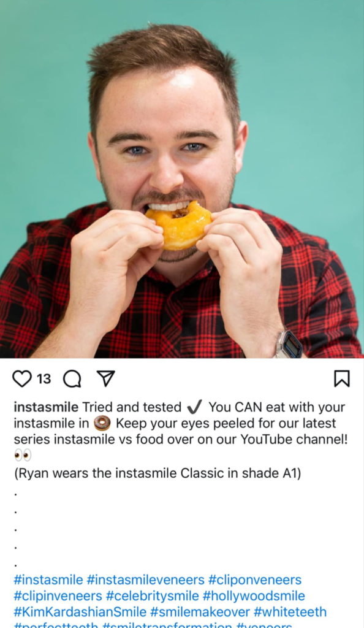Open the #celebritysmile hashtag
The height and width of the screenshot is (628, 364).
point(153,595)
